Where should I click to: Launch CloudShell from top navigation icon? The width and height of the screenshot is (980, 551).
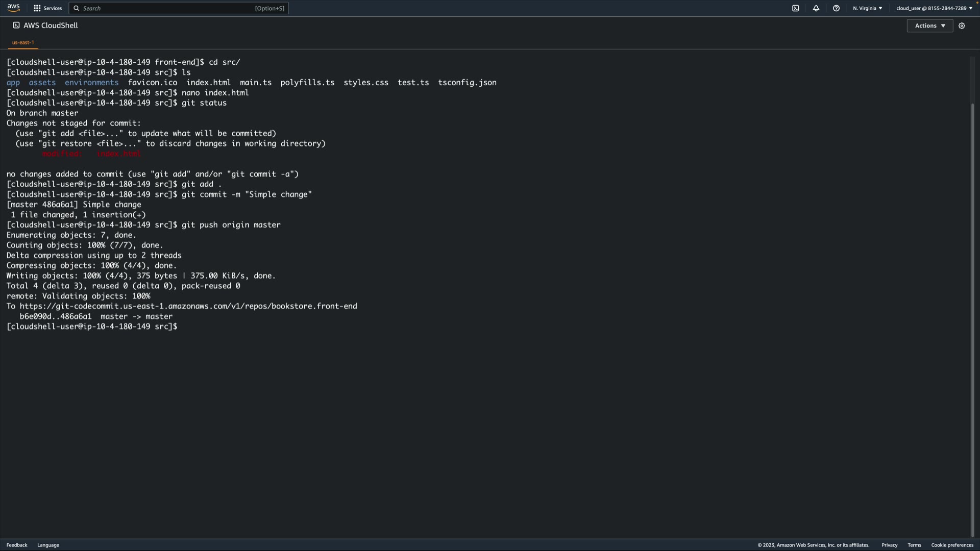tap(795, 8)
